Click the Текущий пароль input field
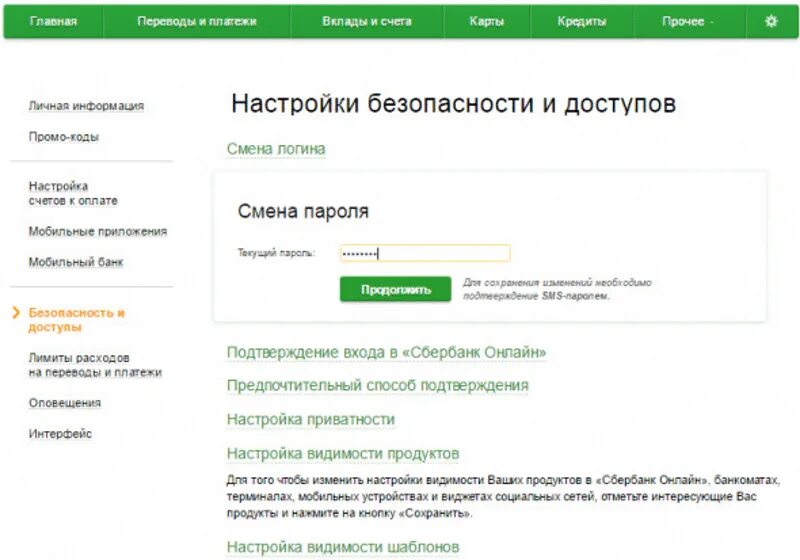 (x=425, y=253)
